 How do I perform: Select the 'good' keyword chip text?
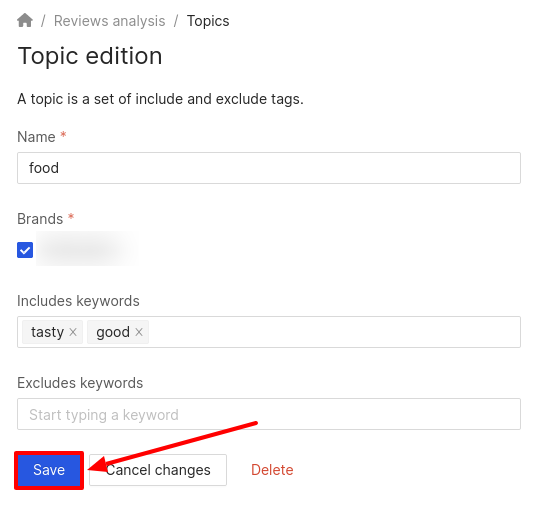113,332
